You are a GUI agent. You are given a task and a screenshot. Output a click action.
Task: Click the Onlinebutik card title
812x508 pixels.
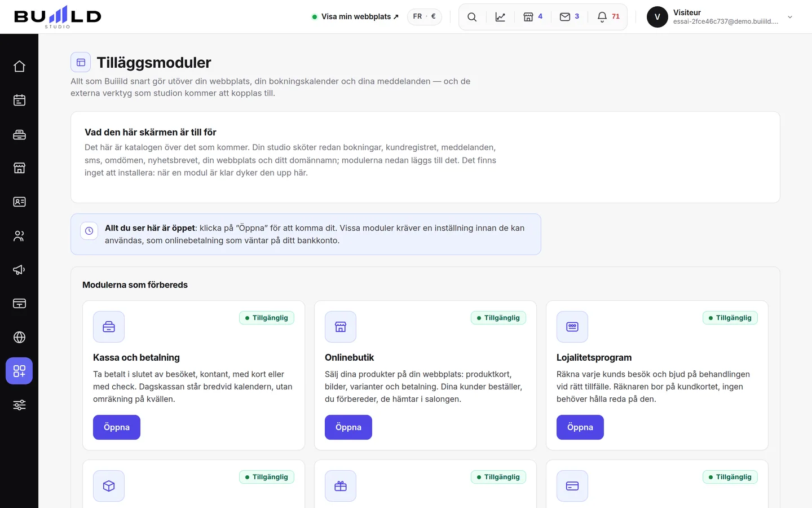point(350,357)
